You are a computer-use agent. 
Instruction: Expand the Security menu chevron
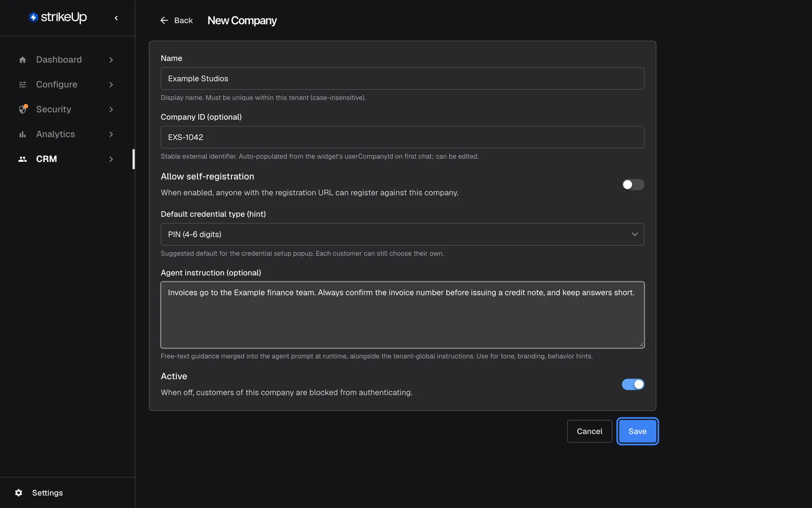click(x=111, y=109)
